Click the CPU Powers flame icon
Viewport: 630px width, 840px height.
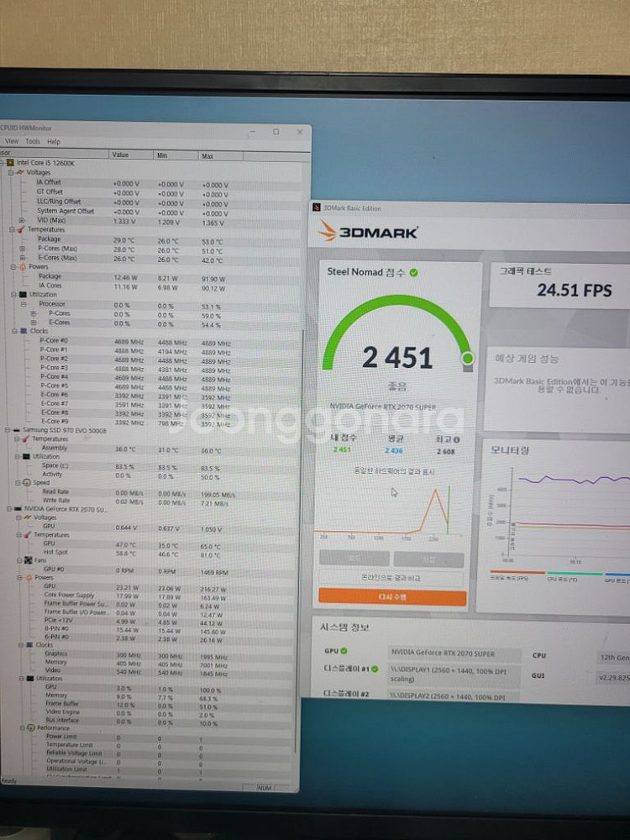(23, 267)
